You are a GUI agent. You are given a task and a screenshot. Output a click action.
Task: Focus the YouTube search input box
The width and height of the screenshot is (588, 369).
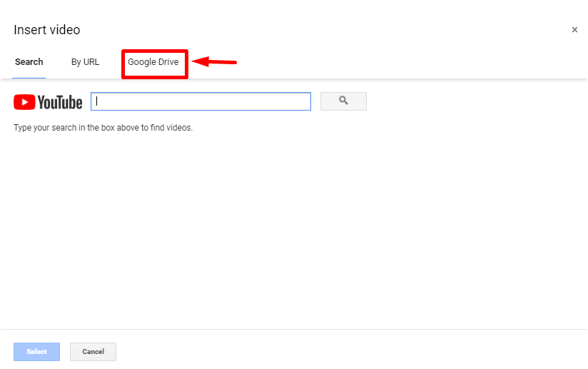click(201, 101)
